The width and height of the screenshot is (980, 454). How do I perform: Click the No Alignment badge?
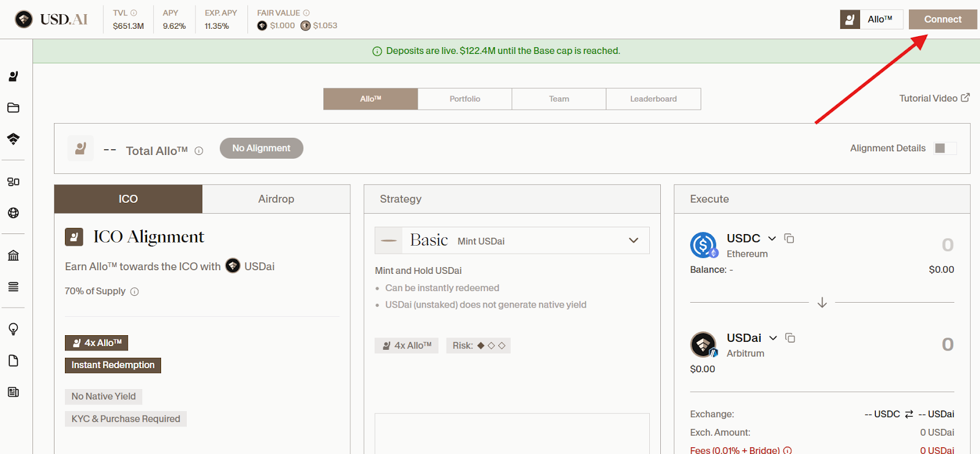tap(262, 148)
